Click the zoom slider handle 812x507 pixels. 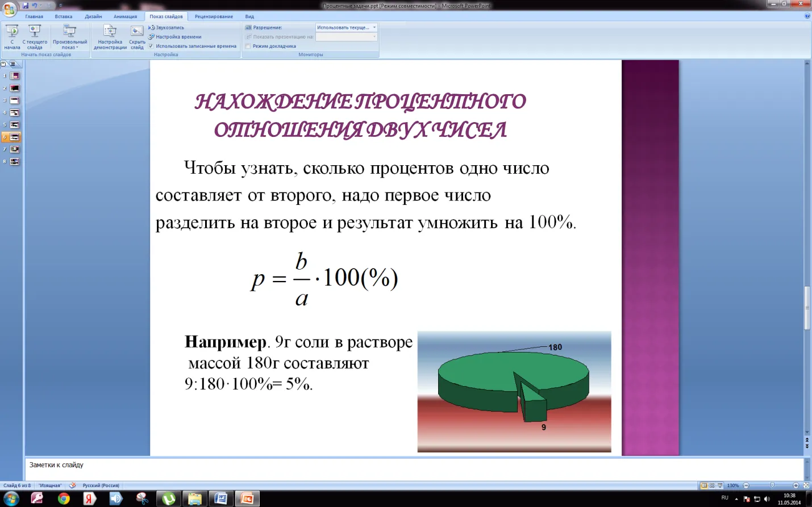click(x=772, y=485)
